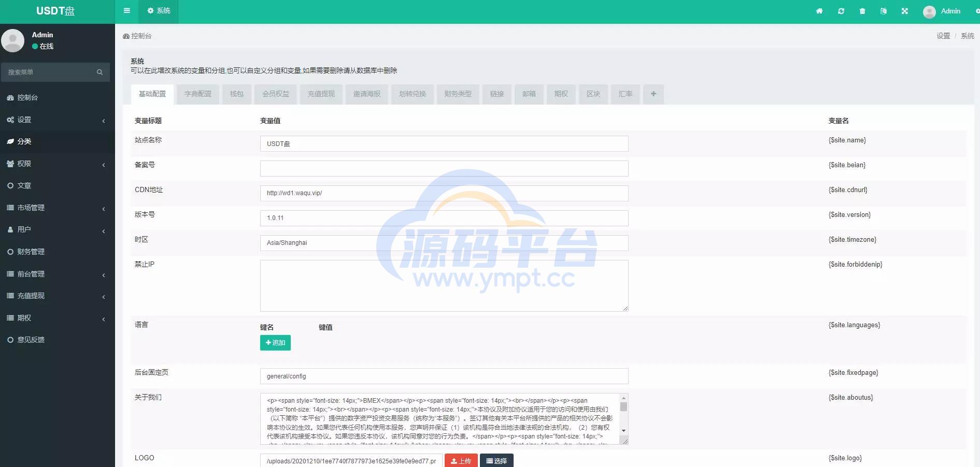This screenshot has width=980, height=467.
Task: Click the plus tab to add group
Action: coord(654,94)
